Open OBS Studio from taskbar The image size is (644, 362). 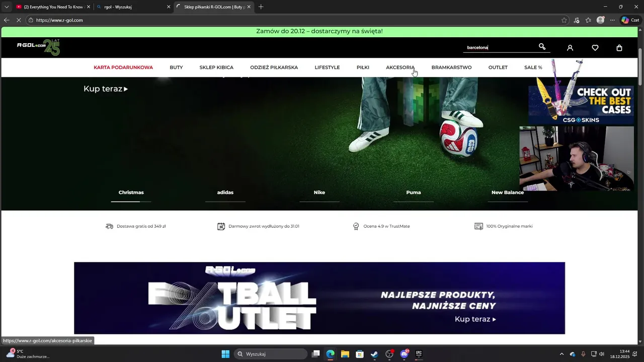pyautogui.click(x=389, y=354)
